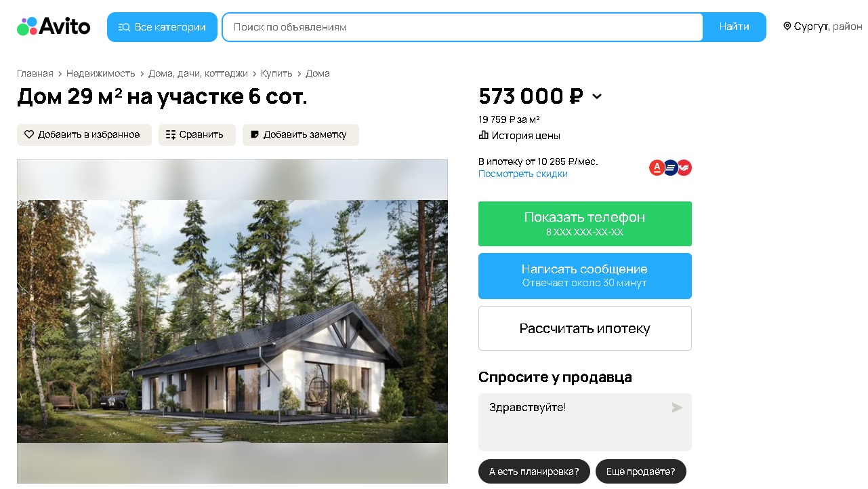Image resolution: width=868 pixels, height=489 pixels.
Task: Go to Дома, дачи, коттеджи breadcrumb
Action: pos(198,73)
